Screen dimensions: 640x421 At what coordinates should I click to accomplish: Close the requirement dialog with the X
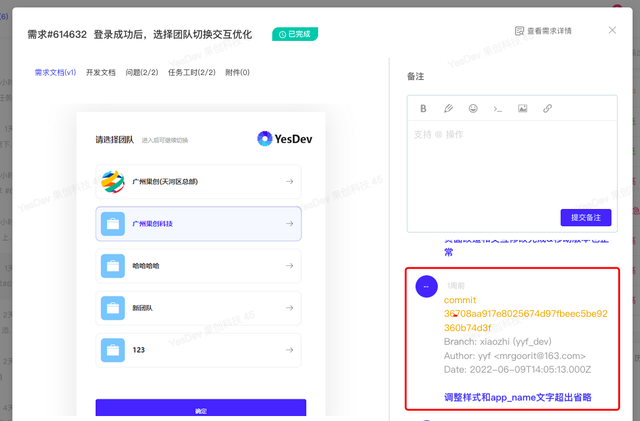[x=612, y=30]
